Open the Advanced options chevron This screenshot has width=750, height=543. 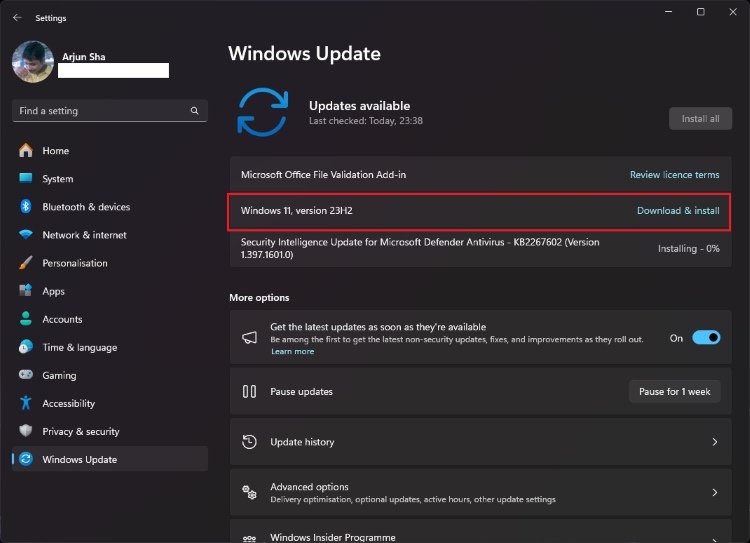[714, 492]
